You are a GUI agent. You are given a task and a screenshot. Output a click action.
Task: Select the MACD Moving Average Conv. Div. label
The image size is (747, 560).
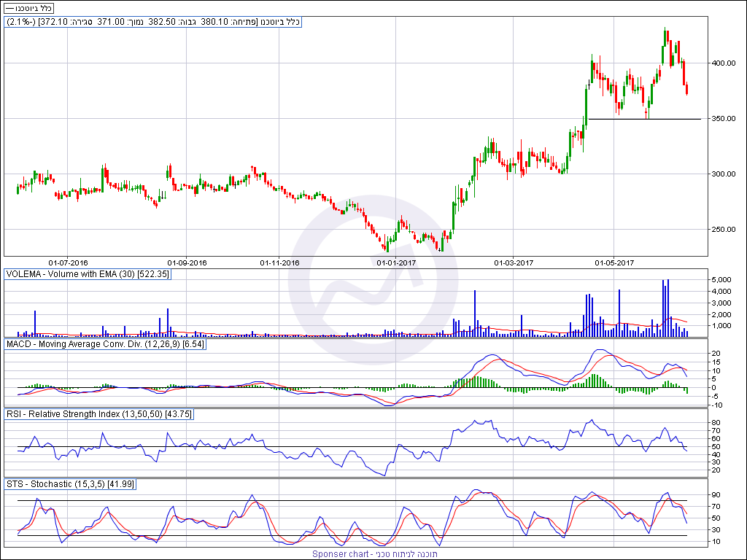pyautogui.click(x=105, y=343)
